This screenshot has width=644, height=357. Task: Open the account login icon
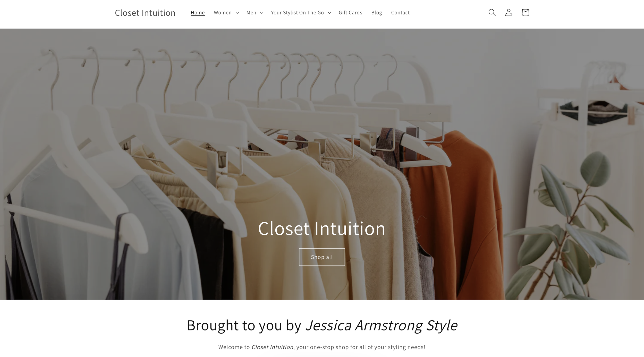[509, 12]
